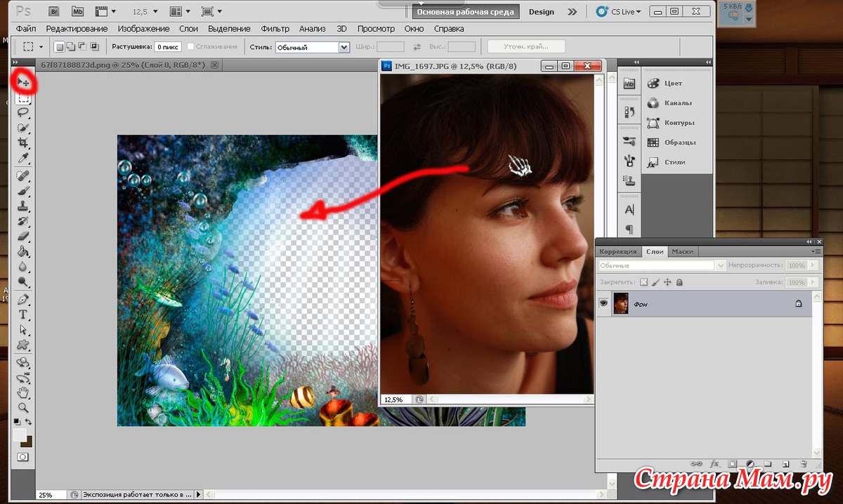The image size is (843, 504).
Task: Open the Стиль dropdown
Action: [x=312, y=47]
